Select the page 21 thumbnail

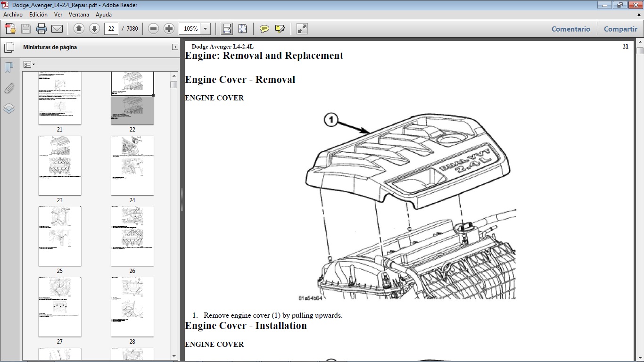[60, 98]
